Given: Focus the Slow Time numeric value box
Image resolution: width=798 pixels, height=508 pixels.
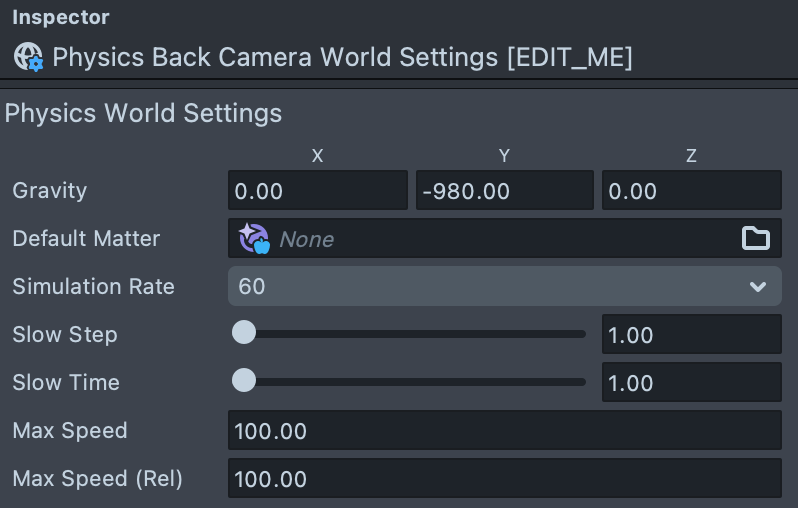Looking at the screenshot, I should 691,383.
